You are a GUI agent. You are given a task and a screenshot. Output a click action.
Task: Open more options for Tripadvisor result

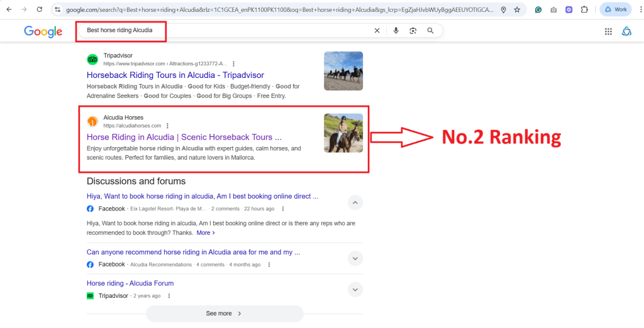[234, 63]
